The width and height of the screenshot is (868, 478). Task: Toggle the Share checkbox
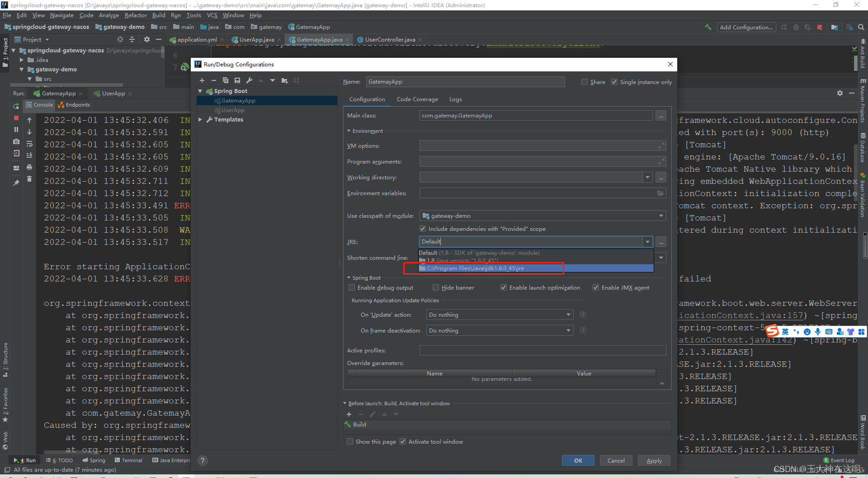click(585, 82)
